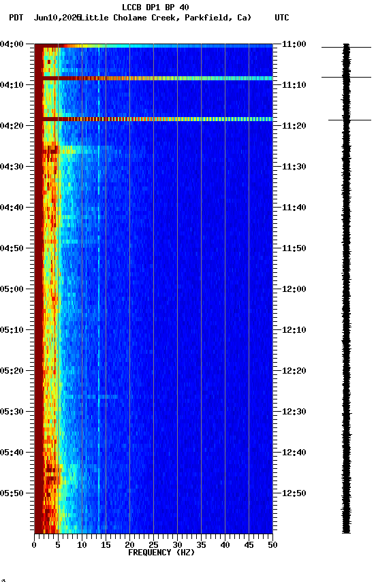Click the 0 Hz frequency axis label
The width and height of the screenshot is (376, 588).
(34, 545)
